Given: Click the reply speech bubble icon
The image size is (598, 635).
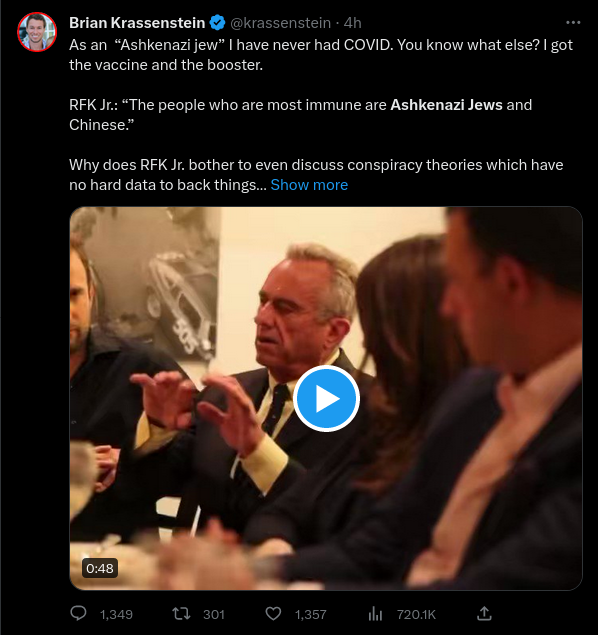Looking at the screenshot, I should click(78, 614).
